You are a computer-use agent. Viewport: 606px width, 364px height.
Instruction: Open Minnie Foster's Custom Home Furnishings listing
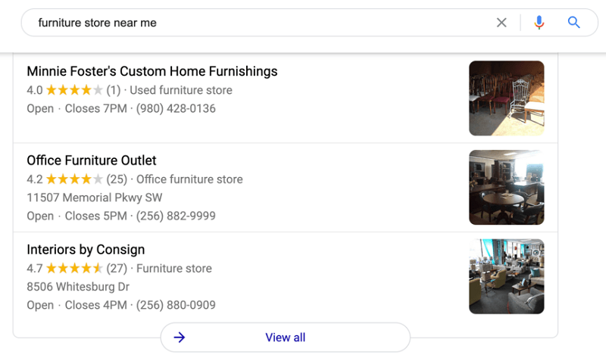pos(152,71)
